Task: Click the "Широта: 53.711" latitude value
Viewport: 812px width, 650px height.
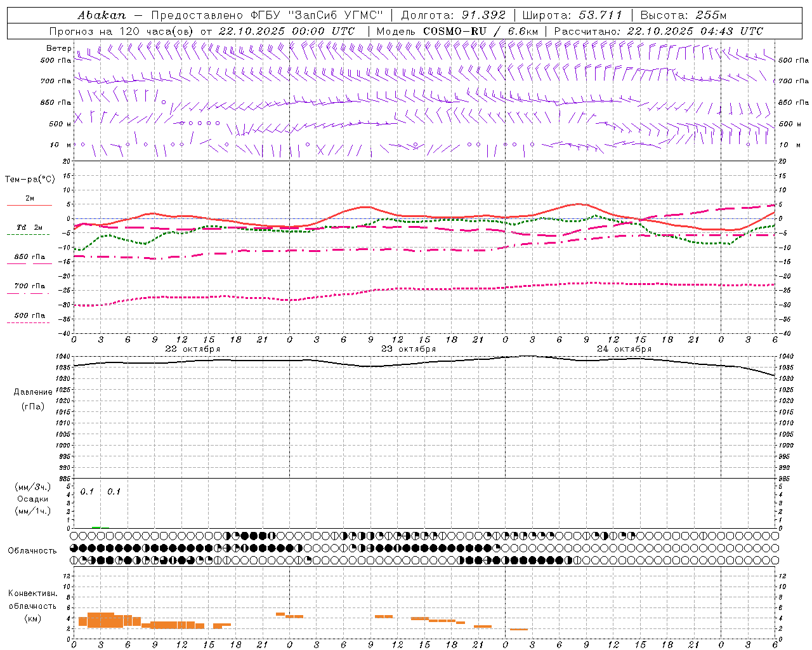Action: 572,15
